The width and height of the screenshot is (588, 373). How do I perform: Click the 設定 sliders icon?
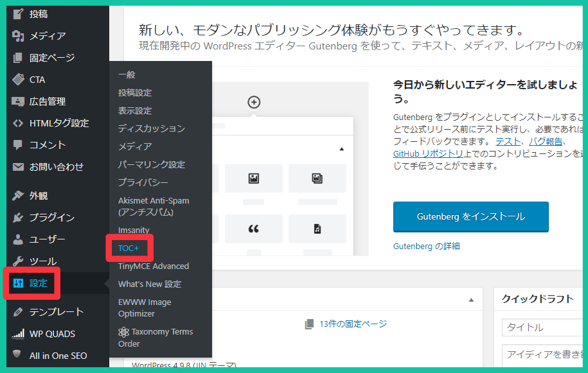pos(18,283)
